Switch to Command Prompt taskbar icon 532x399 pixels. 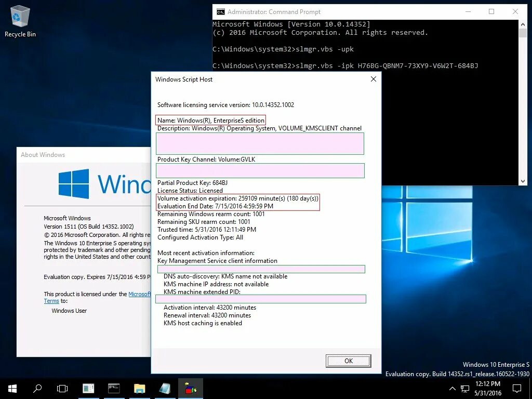114,389
